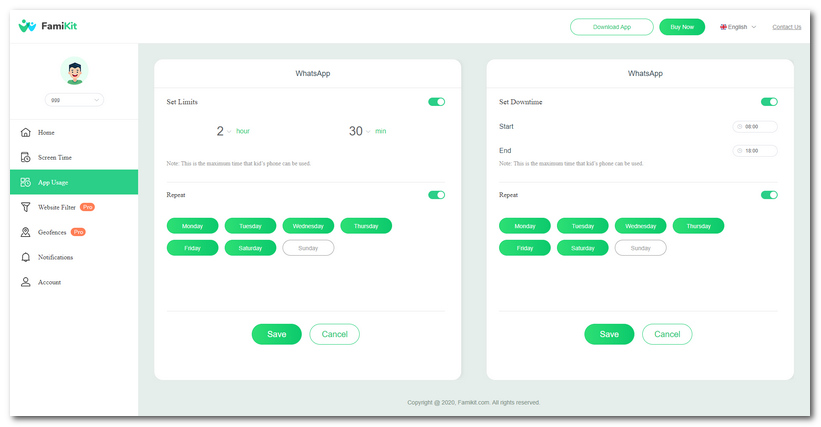Toggle the Set Downtime switch

(x=769, y=102)
